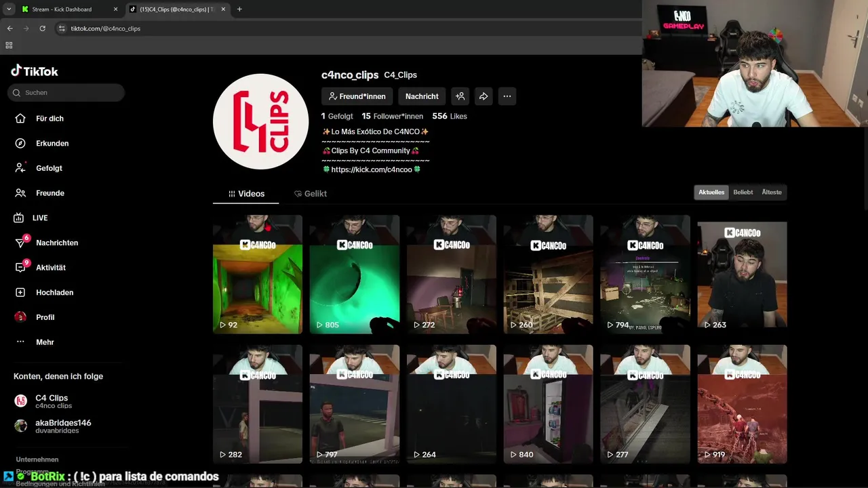
Task: Open the LIVE section
Action: 31,218
